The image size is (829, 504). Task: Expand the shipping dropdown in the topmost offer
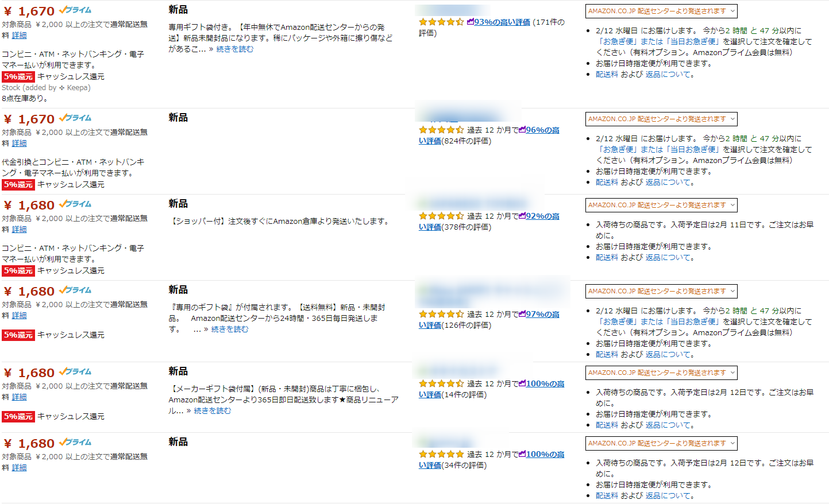tap(661, 11)
